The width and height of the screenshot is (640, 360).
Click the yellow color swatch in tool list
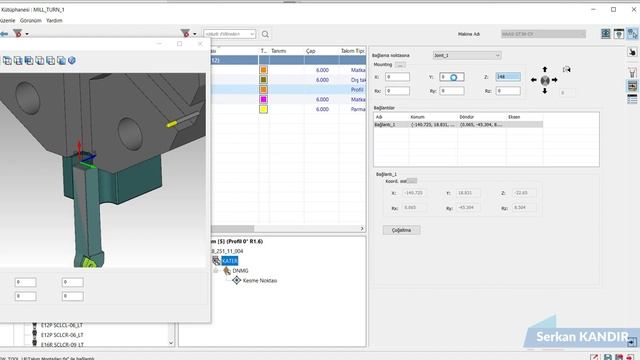[x=263, y=109]
